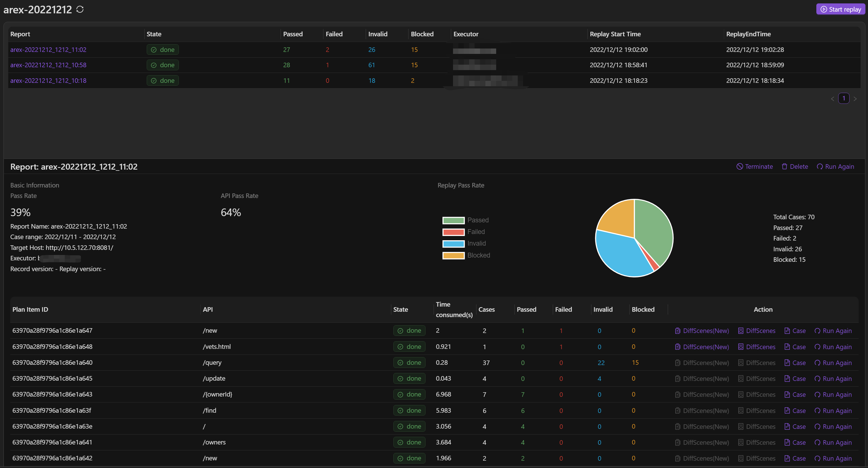Open report arex-20221212_1212_11:02
This screenshot has width=868, height=468.
pos(48,49)
